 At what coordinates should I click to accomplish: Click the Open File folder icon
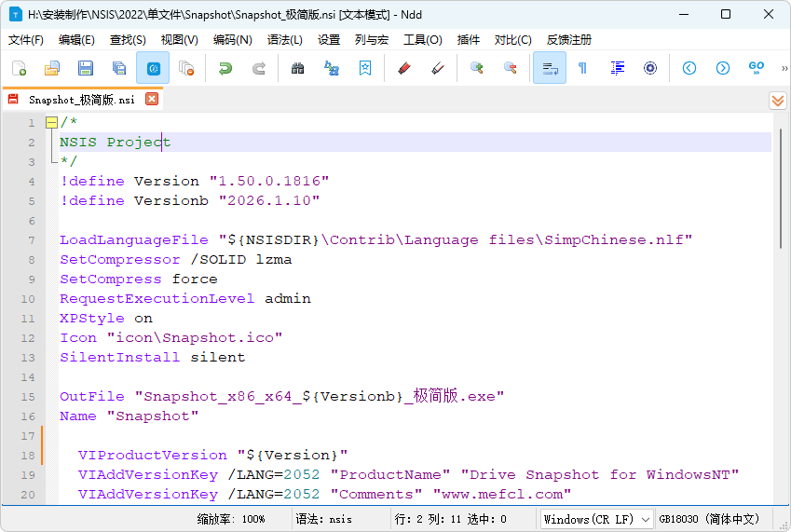pyautogui.click(x=52, y=68)
